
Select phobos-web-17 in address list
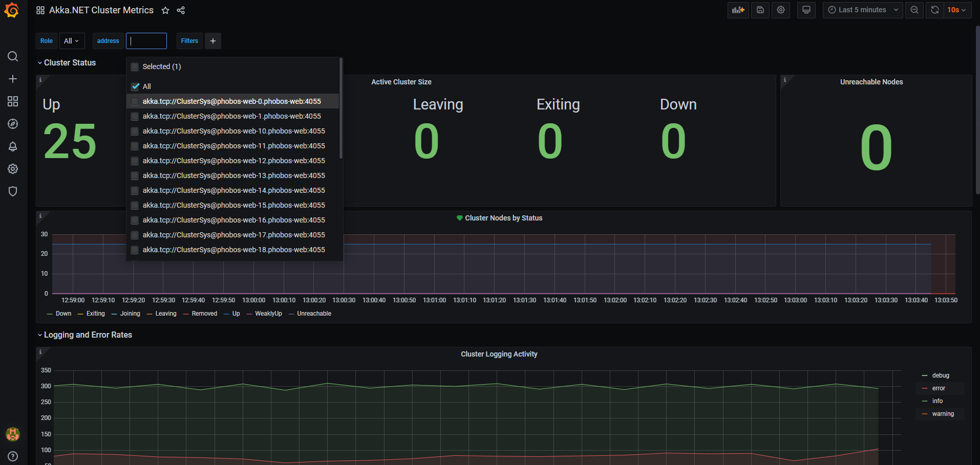pos(232,235)
